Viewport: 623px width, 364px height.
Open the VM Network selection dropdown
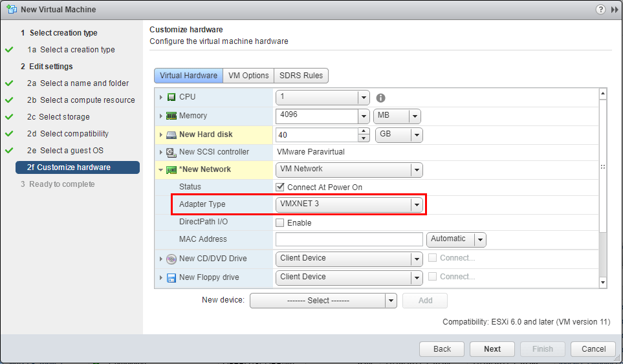pos(417,170)
